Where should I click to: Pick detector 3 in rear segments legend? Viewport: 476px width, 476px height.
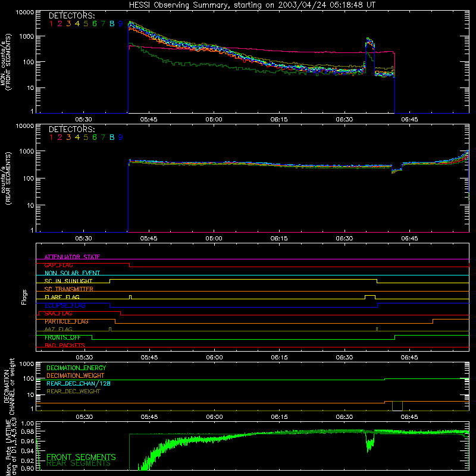68,137
